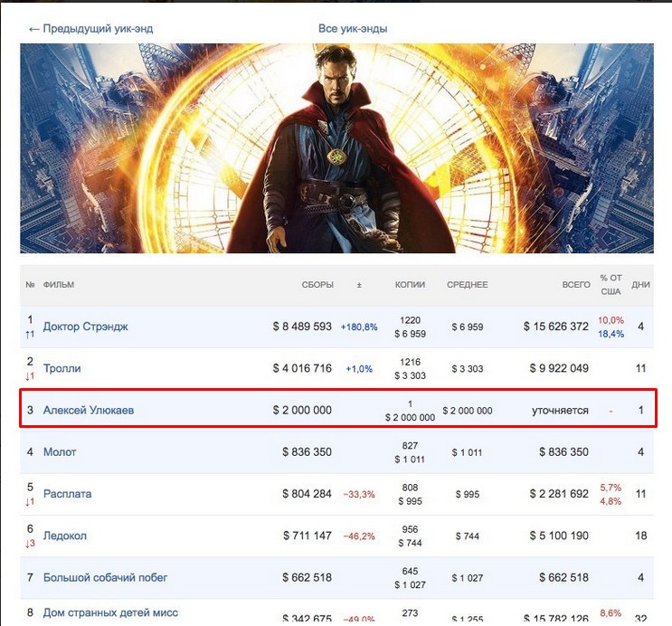Click the 'ФИЛЬМ' column header
The image size is (672, 626).
(x=58, y=285)
